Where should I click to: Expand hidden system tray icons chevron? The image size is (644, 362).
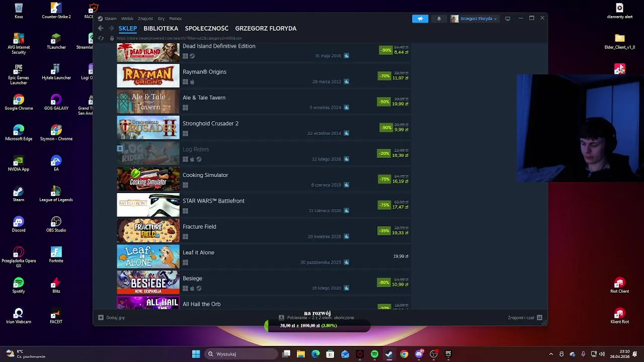point(551,354)
